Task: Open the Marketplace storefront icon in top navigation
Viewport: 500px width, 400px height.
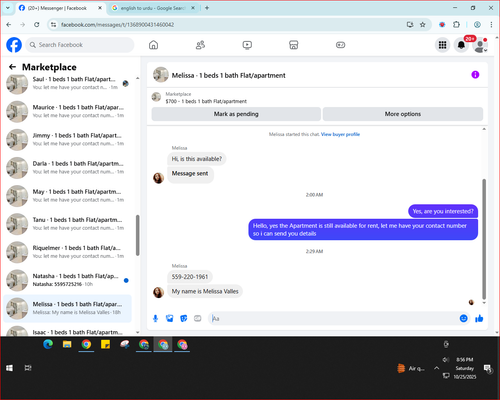Action: [294, 45]
